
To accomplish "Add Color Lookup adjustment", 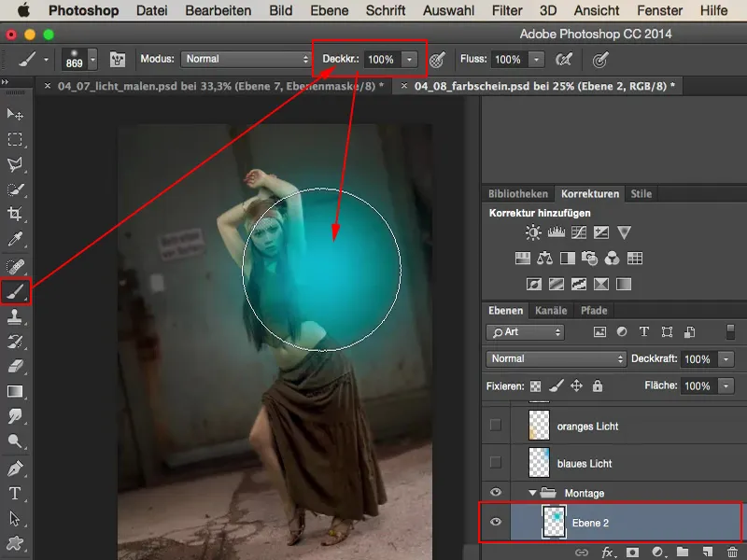I will click(x=635, y=259).
